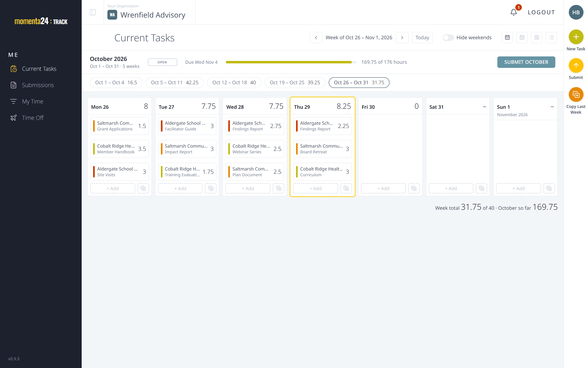Viewport: 588px width, 368px height.
Task: Copy tasks icon in Thu 29 column
Action: click(346, 188)
